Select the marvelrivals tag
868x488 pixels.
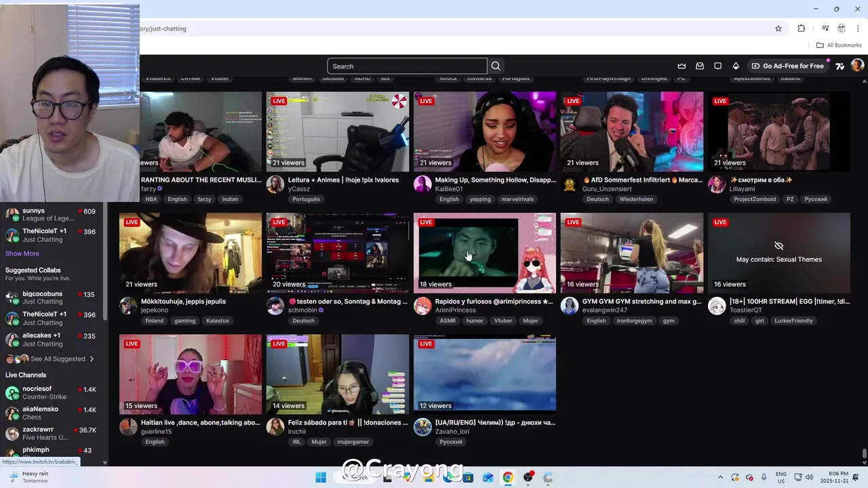pos(518,199)
